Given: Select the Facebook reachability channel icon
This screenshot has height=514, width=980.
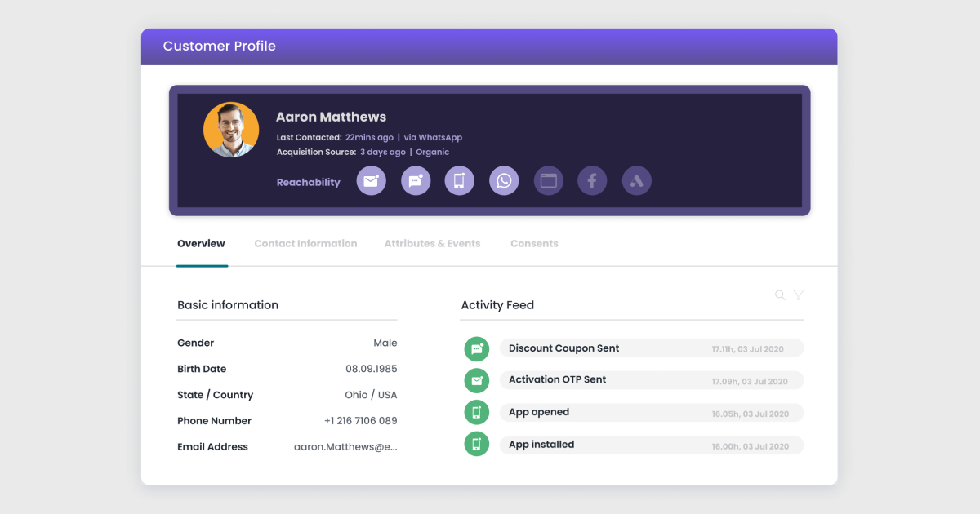Looking at the screenshot, I should 592,180.
